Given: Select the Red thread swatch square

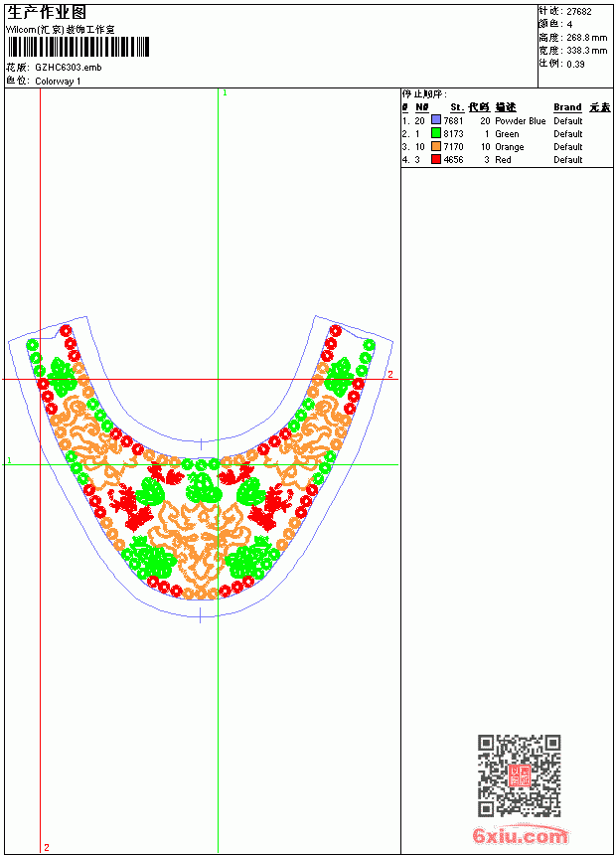Looking at the screenshot, I should tap(435, 159).
